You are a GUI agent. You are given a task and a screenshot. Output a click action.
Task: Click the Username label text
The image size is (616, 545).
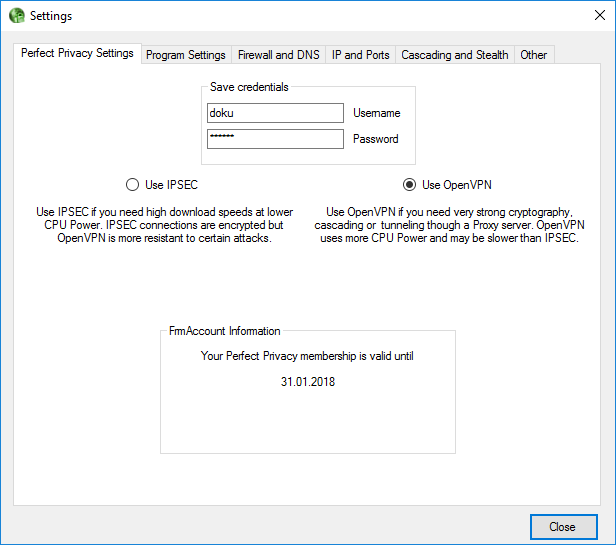pos(376,113)
